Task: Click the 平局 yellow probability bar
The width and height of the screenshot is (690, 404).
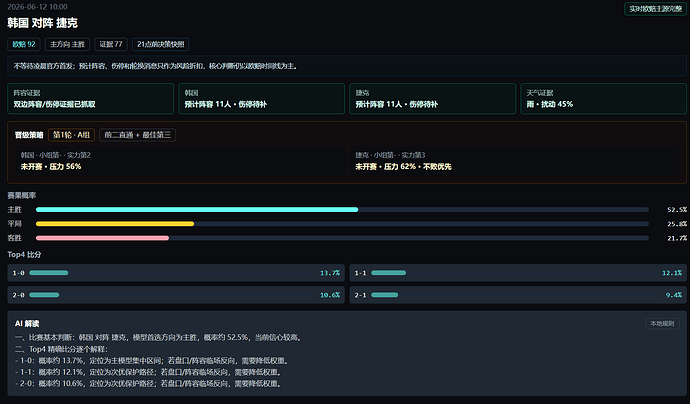Action: pyautogui.click(x=115, y=224)
